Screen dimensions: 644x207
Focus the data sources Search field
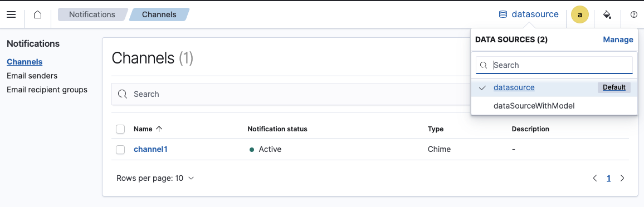(x=554, y=65)
